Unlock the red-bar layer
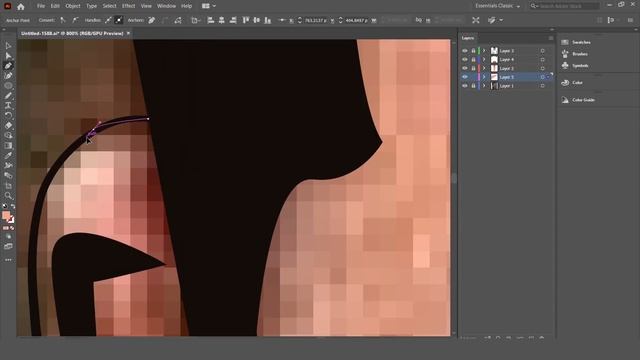Viewport: 640px width, 360px height. click(473, 68)
